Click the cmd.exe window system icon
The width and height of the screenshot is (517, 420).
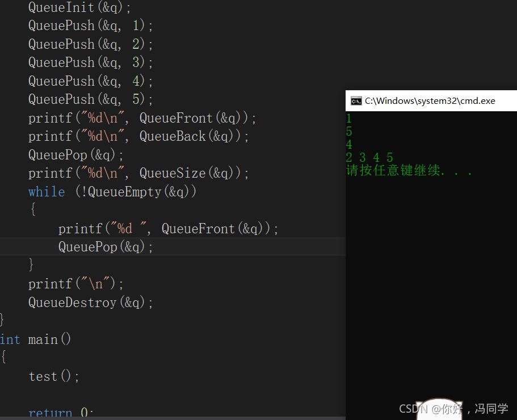[x=356, y=101]
